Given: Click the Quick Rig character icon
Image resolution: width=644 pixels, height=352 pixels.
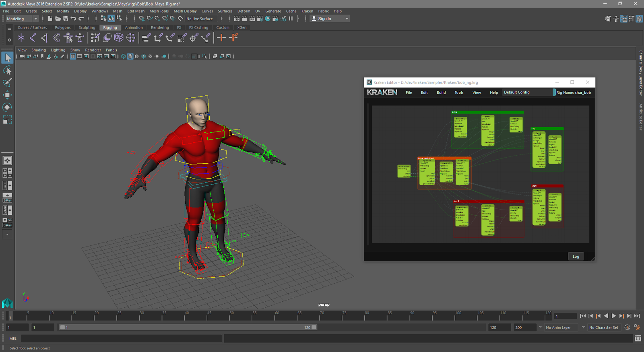Looking at the screenshot, I should tap(68, 38).
